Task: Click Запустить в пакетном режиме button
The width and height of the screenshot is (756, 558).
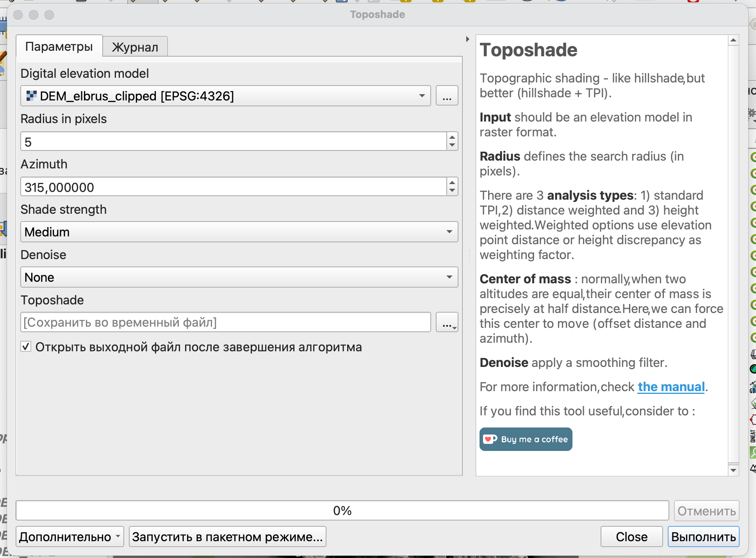Action: [227, 537]
